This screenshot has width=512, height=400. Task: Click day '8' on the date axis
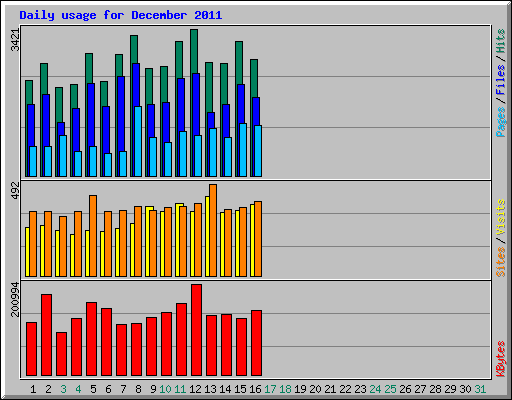(138, 389)
